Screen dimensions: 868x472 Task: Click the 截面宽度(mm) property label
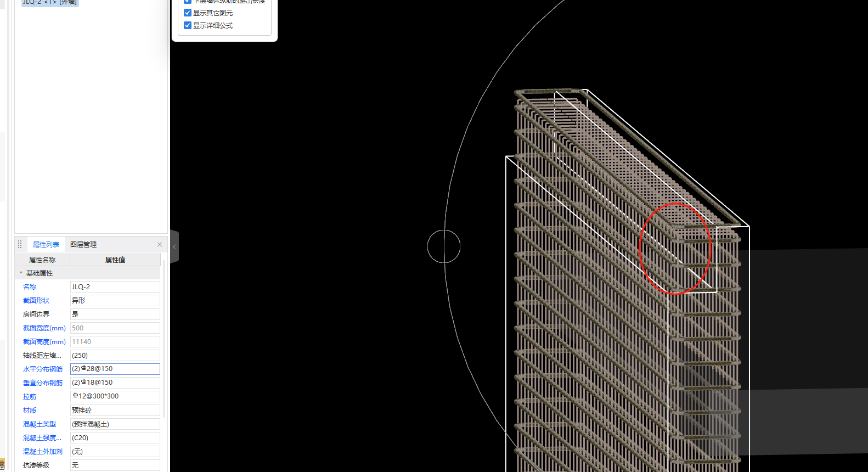pos(44,328)
